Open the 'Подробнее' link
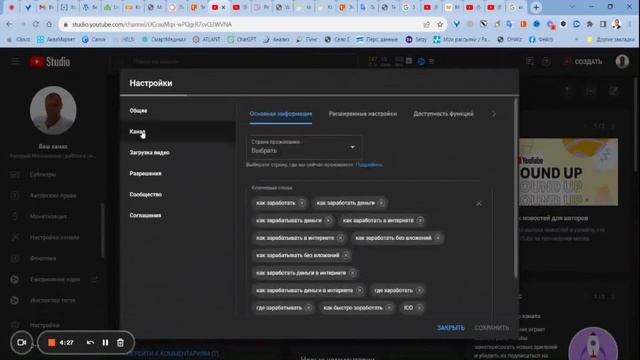 click(x=369, y=165)
